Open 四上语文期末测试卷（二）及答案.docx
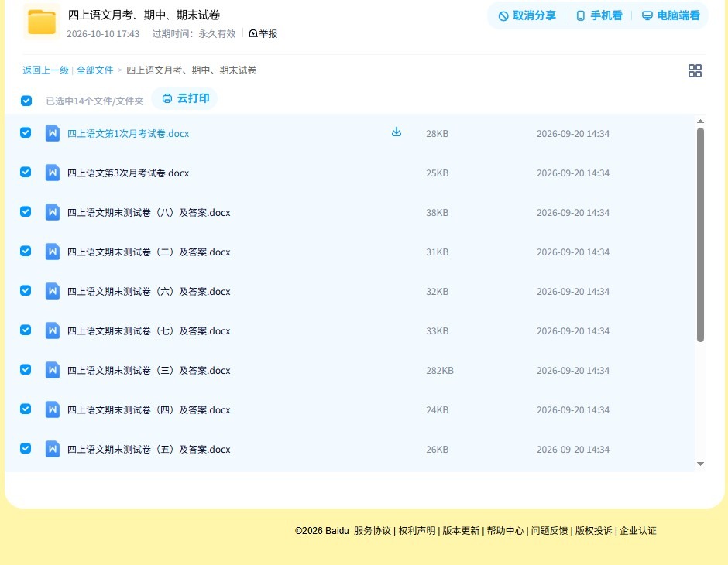This screenshot has width=728, height=565. tap(149, 252)
